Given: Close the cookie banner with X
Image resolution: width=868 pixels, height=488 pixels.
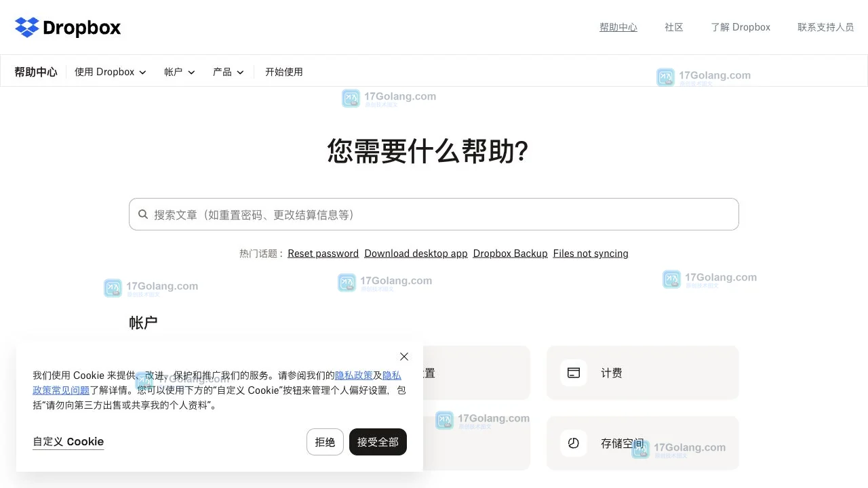Looking at the screenshot, I should 404,357.
